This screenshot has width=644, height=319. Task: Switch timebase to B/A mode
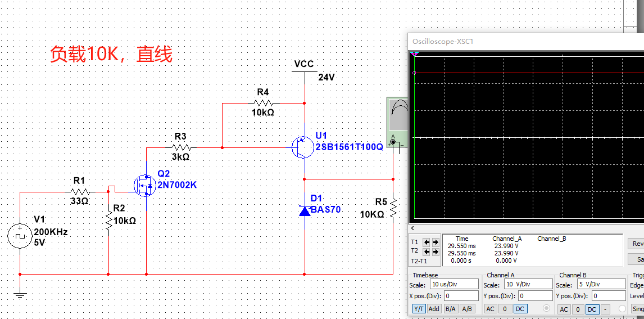coord(451,309)
